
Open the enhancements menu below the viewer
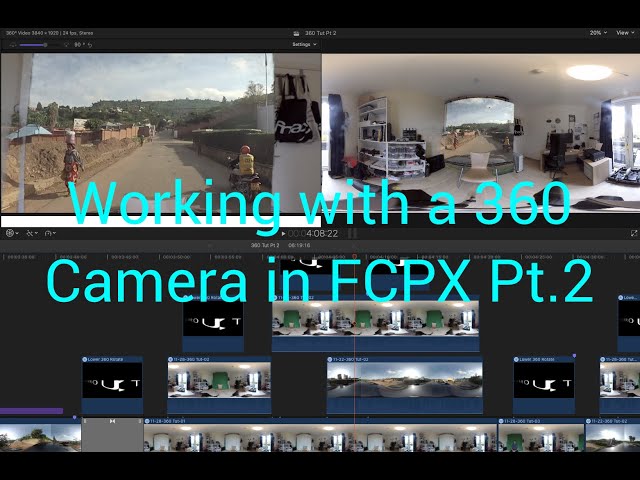point(32,233)
